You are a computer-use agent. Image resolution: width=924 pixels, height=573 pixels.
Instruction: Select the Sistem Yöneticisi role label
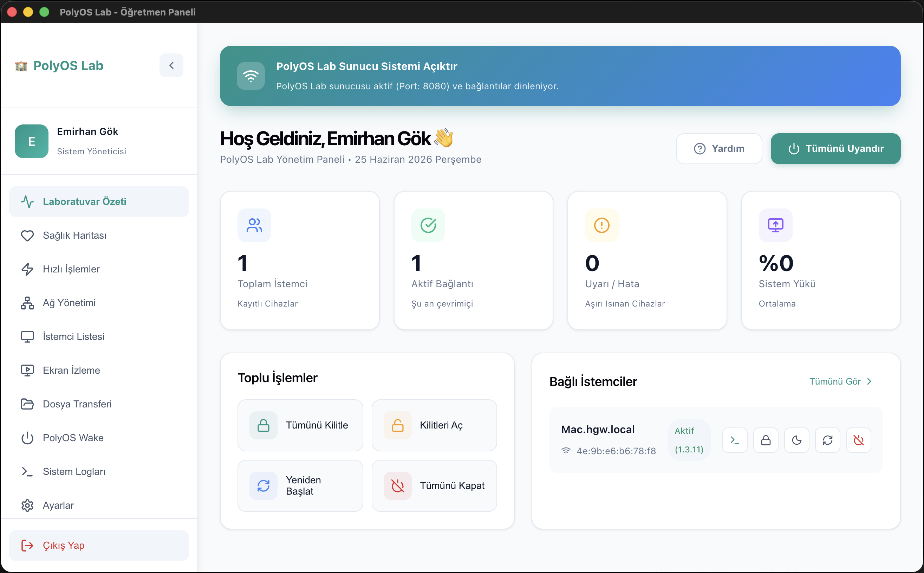coord(92,151)
